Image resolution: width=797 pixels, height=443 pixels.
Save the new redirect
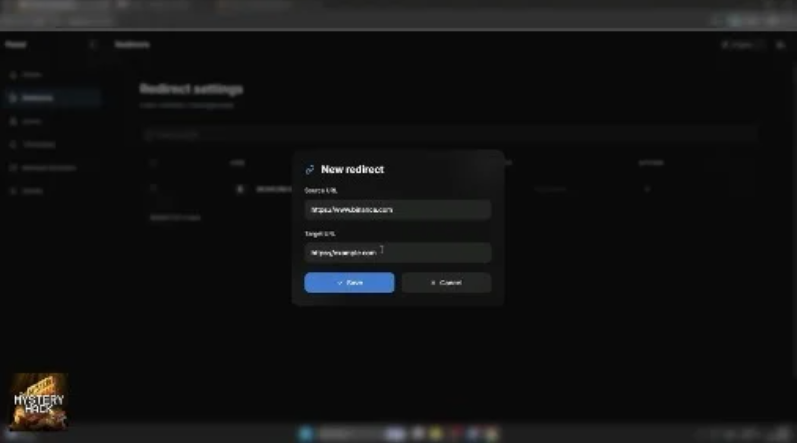(x=349, y=282)
